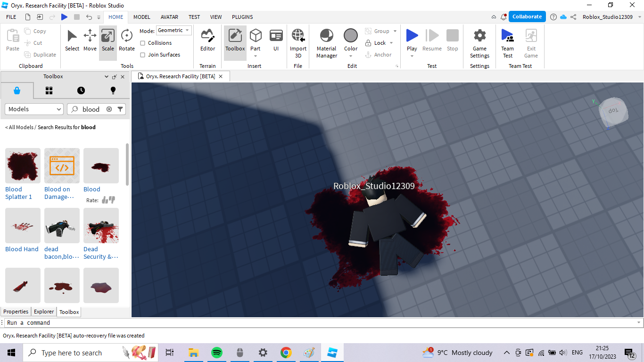Open the FILE menu

click(11, 17)
